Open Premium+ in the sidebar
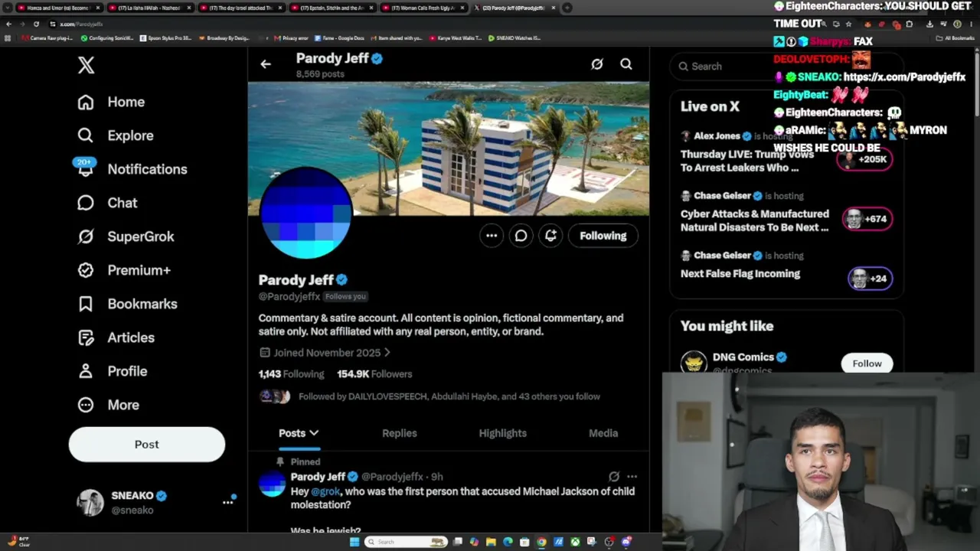Screen dimensions: 980x551 coord(124,270)
